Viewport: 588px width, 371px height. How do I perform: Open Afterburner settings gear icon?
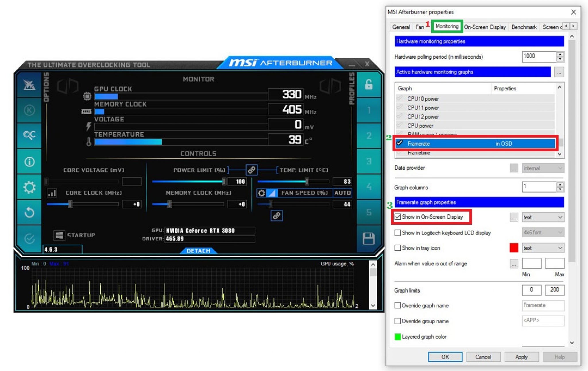pyautogui.click(x=29, y=187)
